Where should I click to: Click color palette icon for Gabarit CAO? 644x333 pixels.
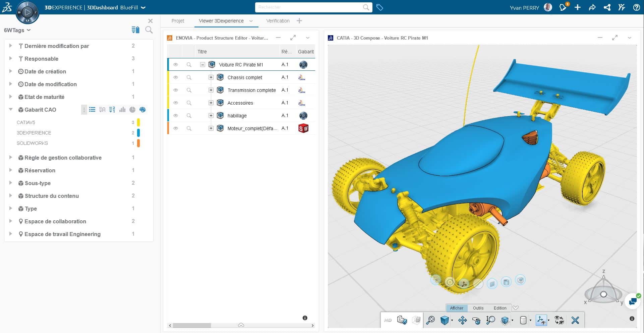(x=142, y=110)
